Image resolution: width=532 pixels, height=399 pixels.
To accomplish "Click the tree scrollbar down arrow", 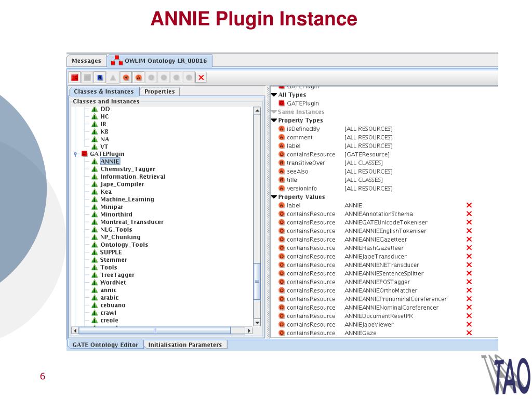I will pos(257,323).
